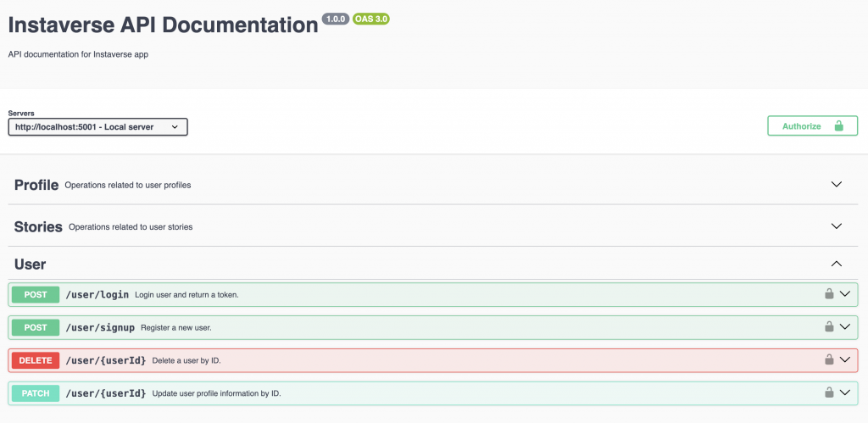
Task: Click the OAS 3.0 badge
Action: tap(371, 19)
